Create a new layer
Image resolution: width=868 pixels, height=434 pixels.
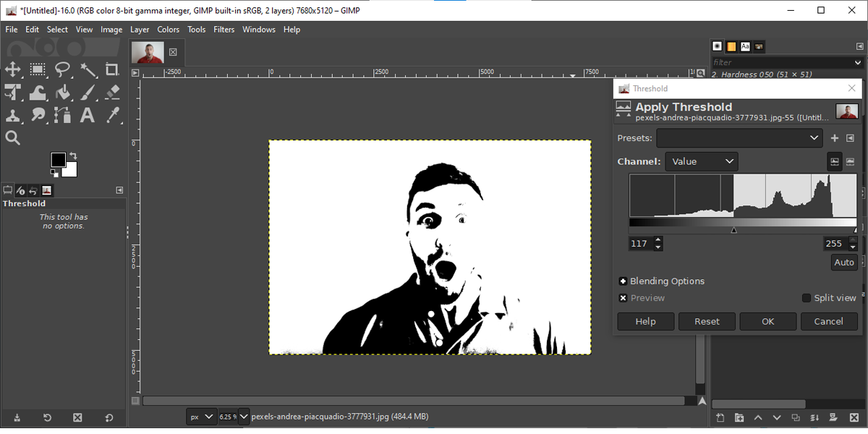point(721,417)
